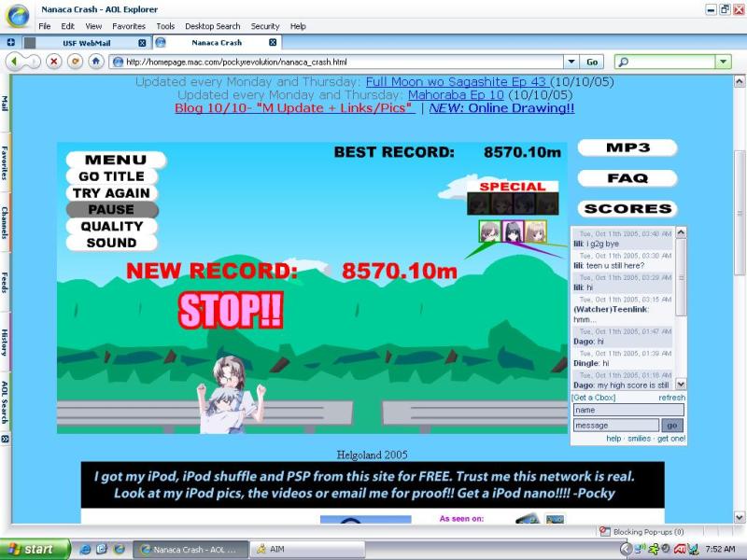
Task: Click the chat refresh link
Action: coord(671,398)
